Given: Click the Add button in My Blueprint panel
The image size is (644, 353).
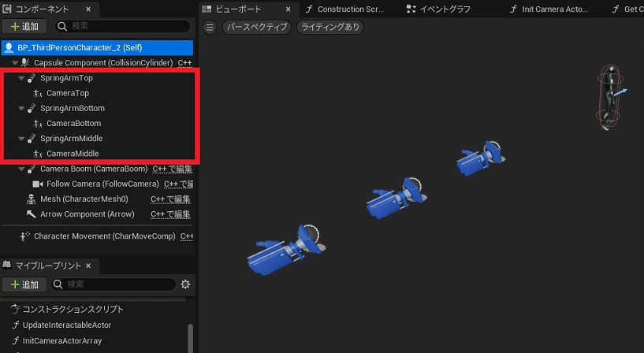Looking at the screenshot, I should pos(24,284).
